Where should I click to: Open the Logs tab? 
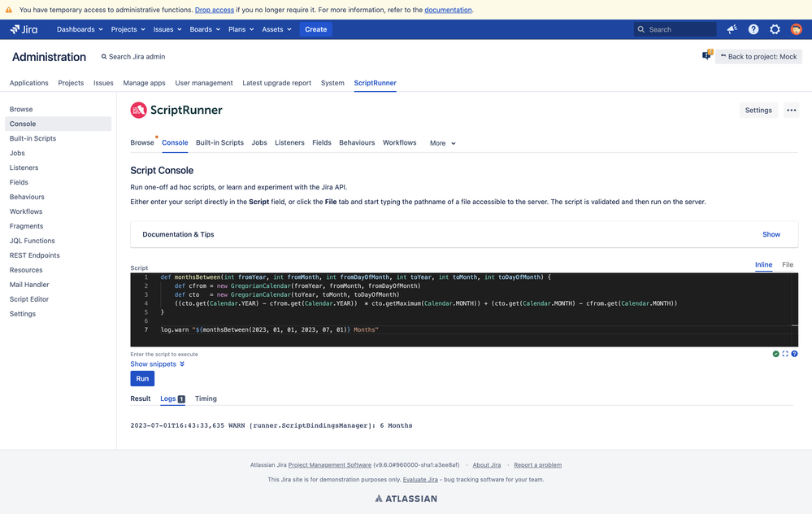point(172,399)
